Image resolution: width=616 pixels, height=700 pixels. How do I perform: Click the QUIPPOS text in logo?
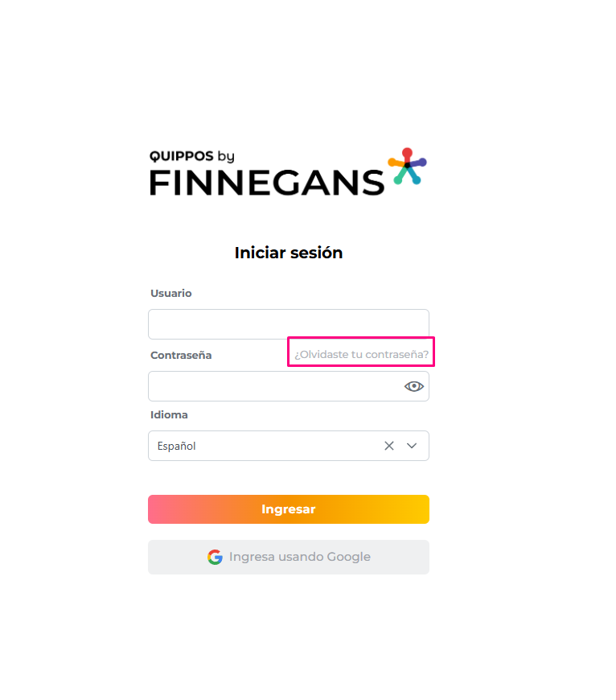181,156
